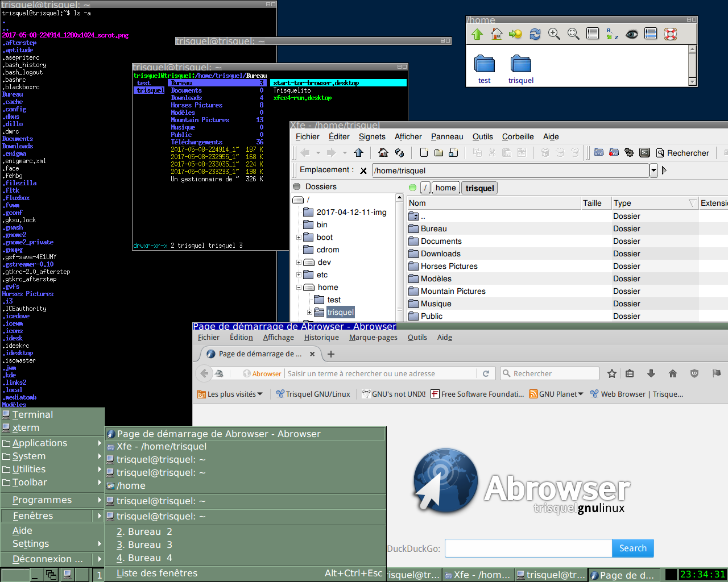Open Fichier menu in Xfe
The height and width of the screenshot is (582, 728).
click(308, 136)
